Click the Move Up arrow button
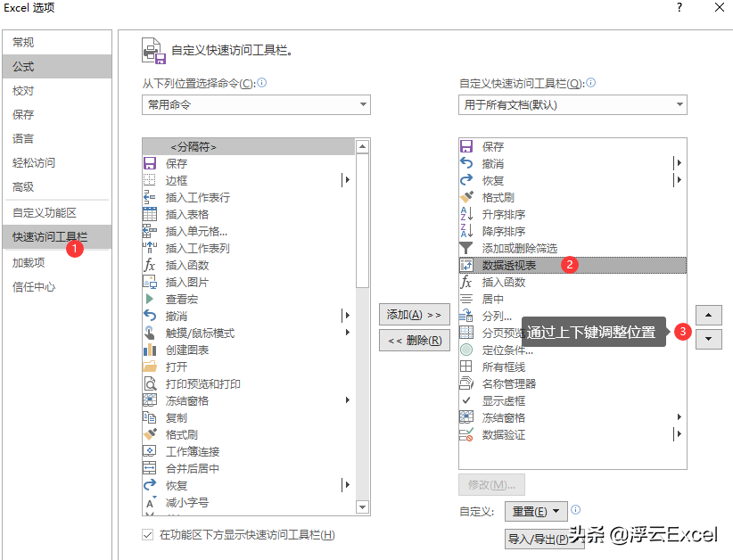This screenshot has width=733, height=560. coord(709,315)
